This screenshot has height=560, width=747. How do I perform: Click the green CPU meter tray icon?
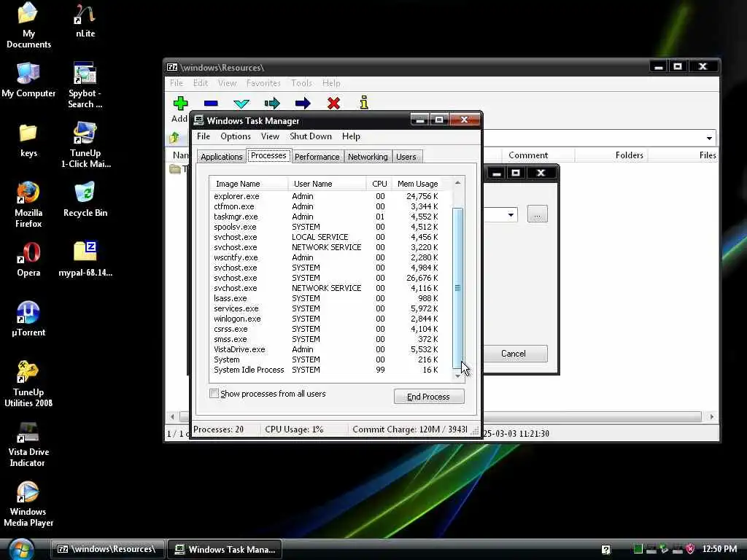pyautogui.click(x=638, y=549)
